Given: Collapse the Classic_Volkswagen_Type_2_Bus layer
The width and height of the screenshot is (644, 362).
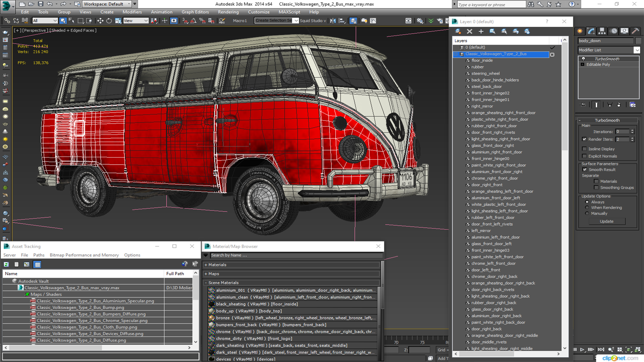Looking at the screenshot, I should point(456,54).
